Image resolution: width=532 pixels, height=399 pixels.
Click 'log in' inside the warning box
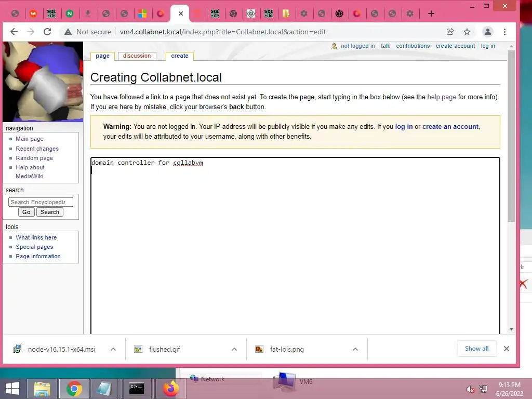coord(404,127)
